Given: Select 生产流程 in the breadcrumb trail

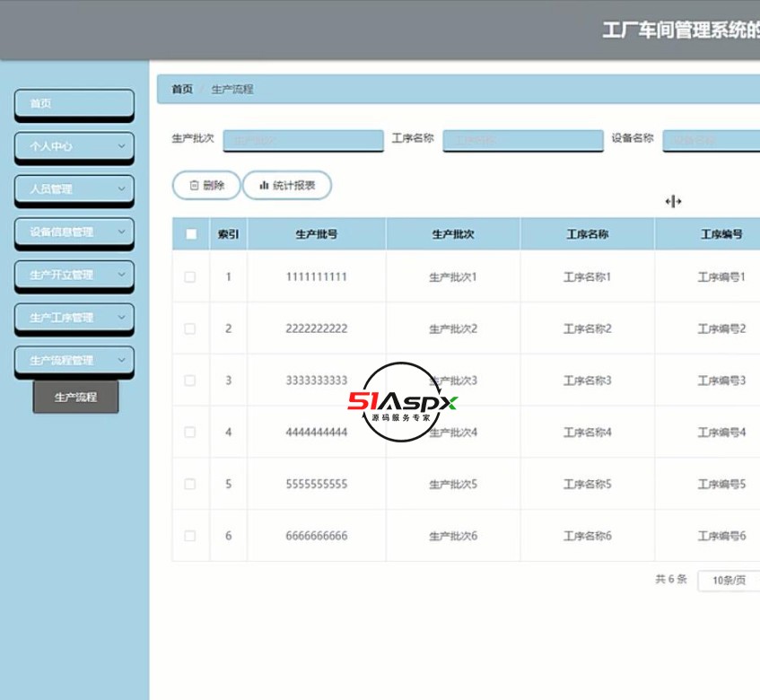Looking at the screenshot, I should (231, 89).
